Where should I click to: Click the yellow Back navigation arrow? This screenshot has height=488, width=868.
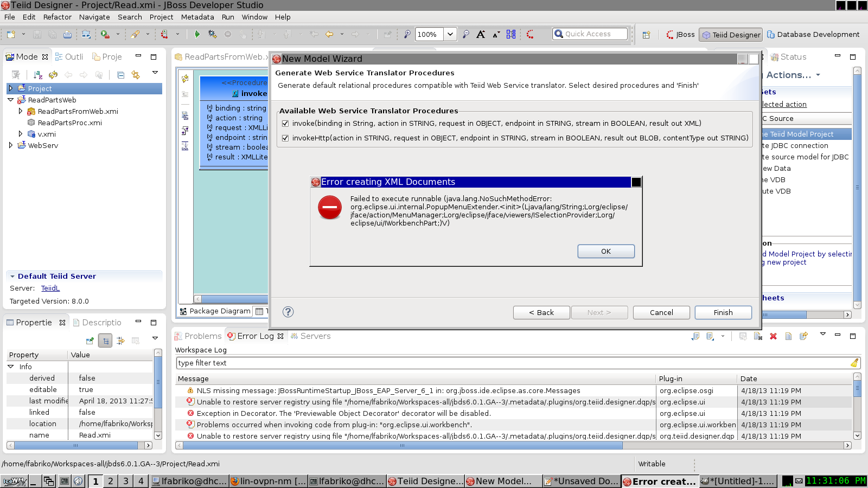pos(329,34)
